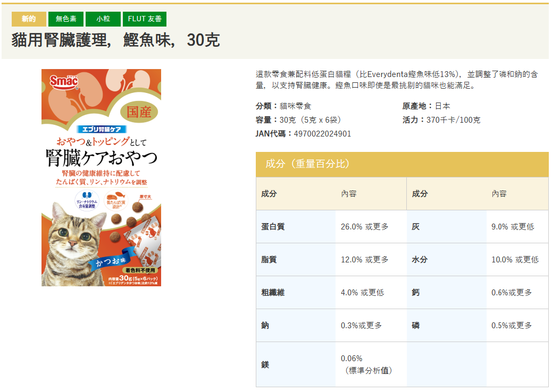This screenshot has width=552, height=392.
Task: Click the Smac logo on the package
Action: point(64,81)
